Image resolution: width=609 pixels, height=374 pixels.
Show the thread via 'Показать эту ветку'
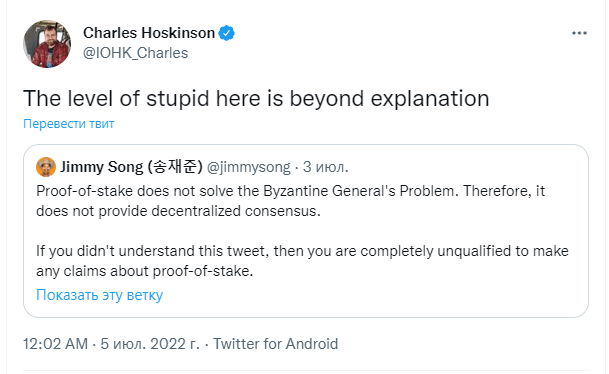[99, 295]
